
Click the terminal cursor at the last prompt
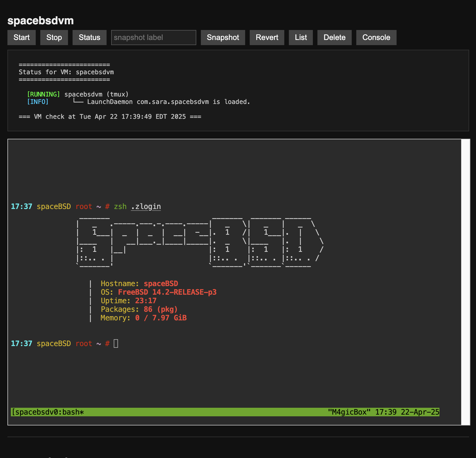tap(116, 343)
